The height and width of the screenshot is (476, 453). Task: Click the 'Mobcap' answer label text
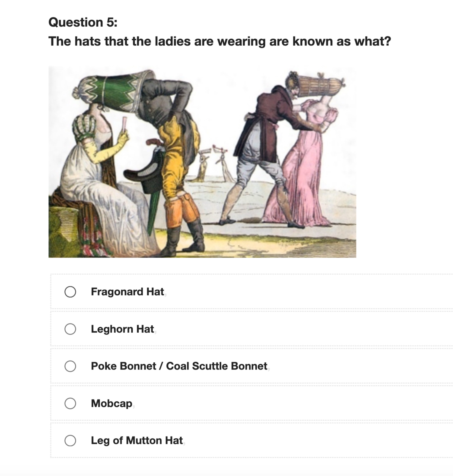[x=112, y=403]
